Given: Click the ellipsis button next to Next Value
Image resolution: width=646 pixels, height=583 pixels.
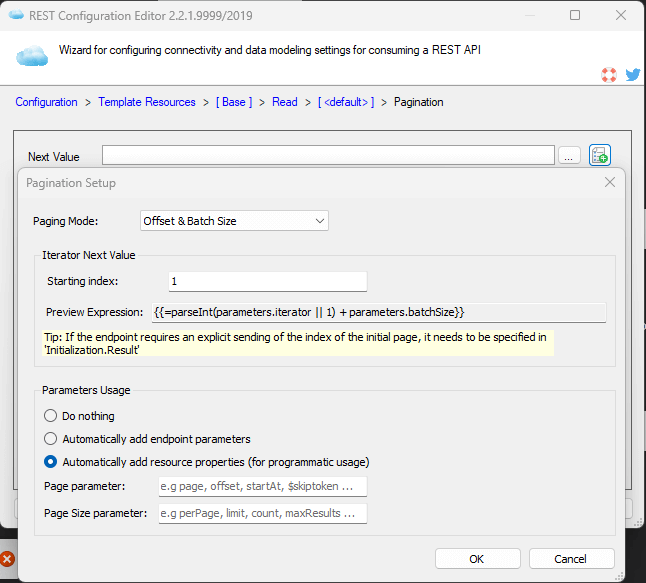Looking at the screenshot, I should [569, 156].
